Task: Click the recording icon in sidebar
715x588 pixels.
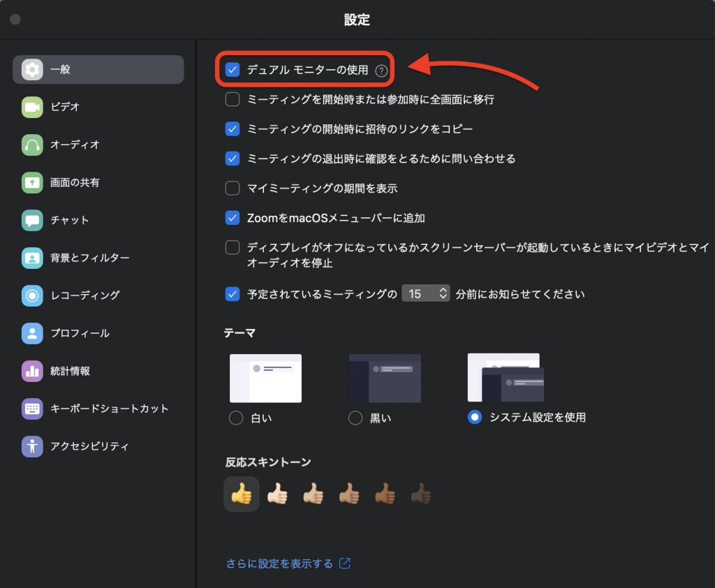Action: point(32,295)
